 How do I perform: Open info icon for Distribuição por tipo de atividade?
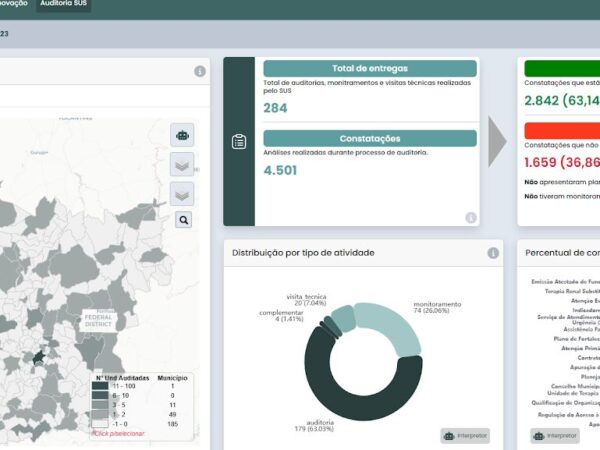[x=492, y=253]
